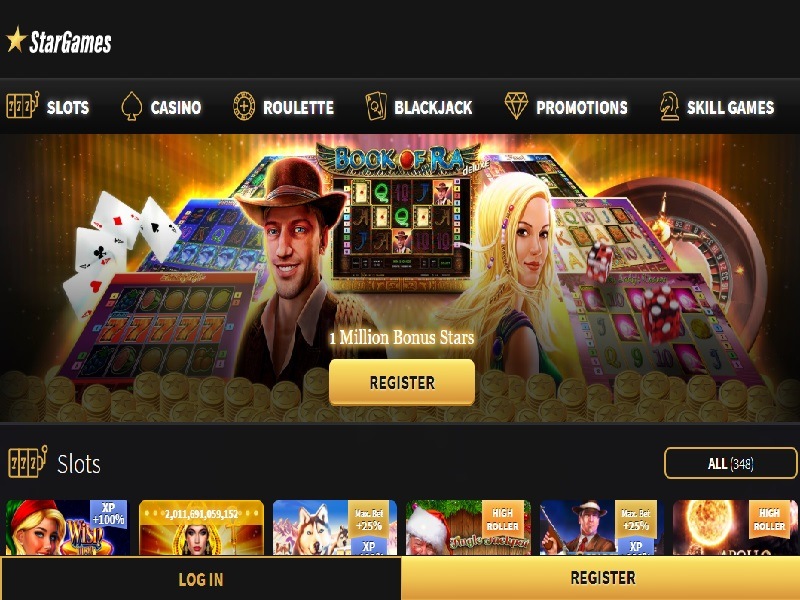This screenshot has height=600, width=800.
Task: Open the Santa High Roller slot thumbnail
Action: click(468, 527)
